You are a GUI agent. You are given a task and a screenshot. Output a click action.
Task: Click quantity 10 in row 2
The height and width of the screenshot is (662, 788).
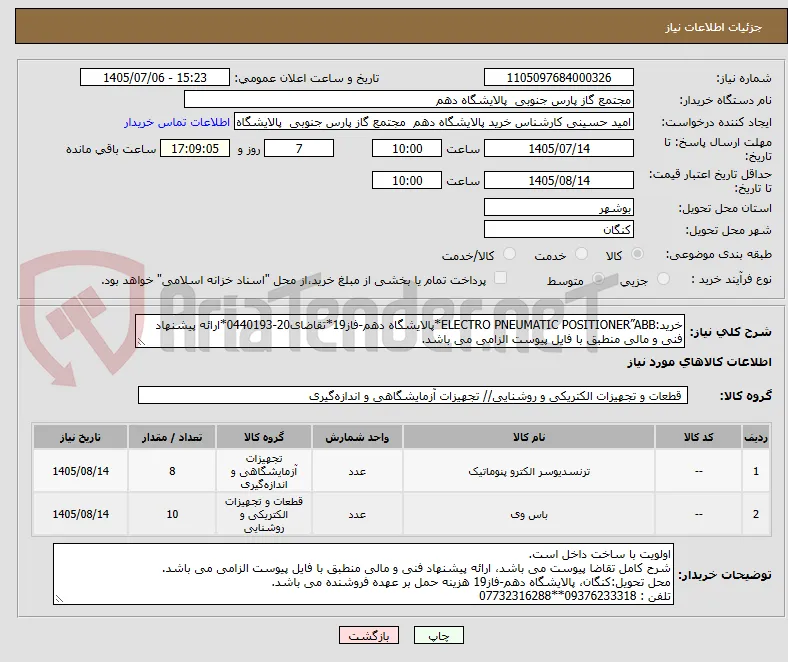172,514
